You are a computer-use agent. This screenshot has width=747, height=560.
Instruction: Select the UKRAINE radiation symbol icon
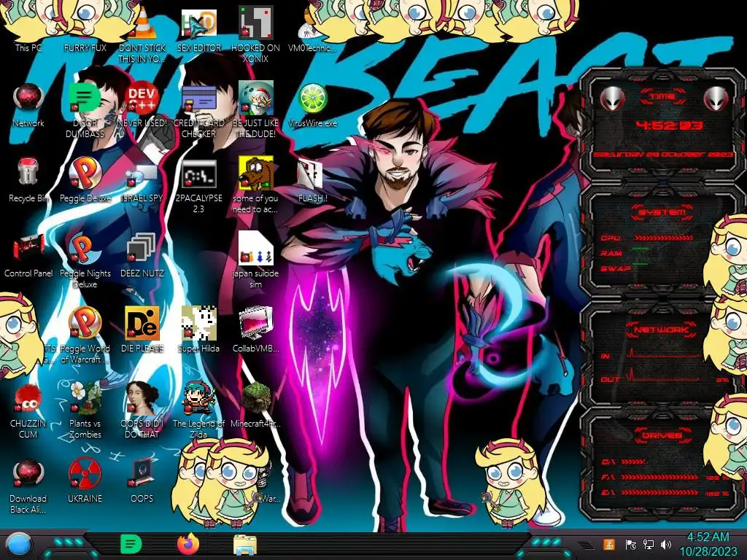[85, 473]
